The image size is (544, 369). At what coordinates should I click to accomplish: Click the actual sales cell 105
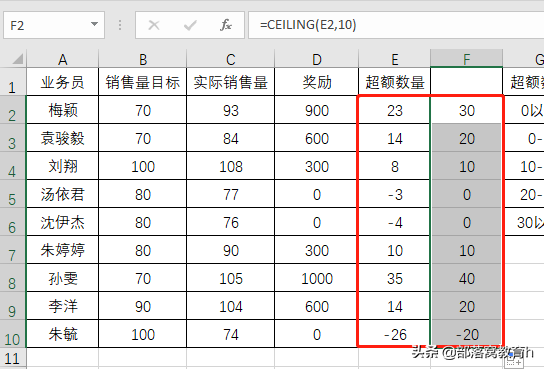(x=230, y=278)
